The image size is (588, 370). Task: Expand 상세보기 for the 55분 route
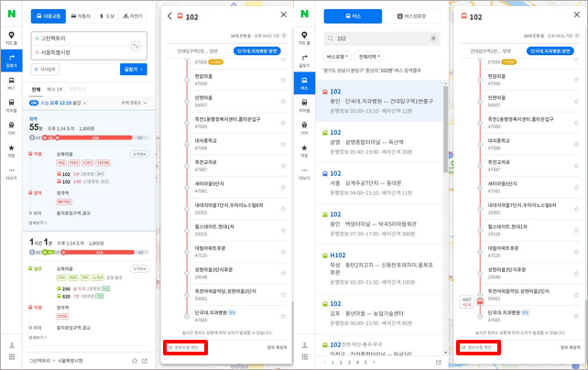38,223
